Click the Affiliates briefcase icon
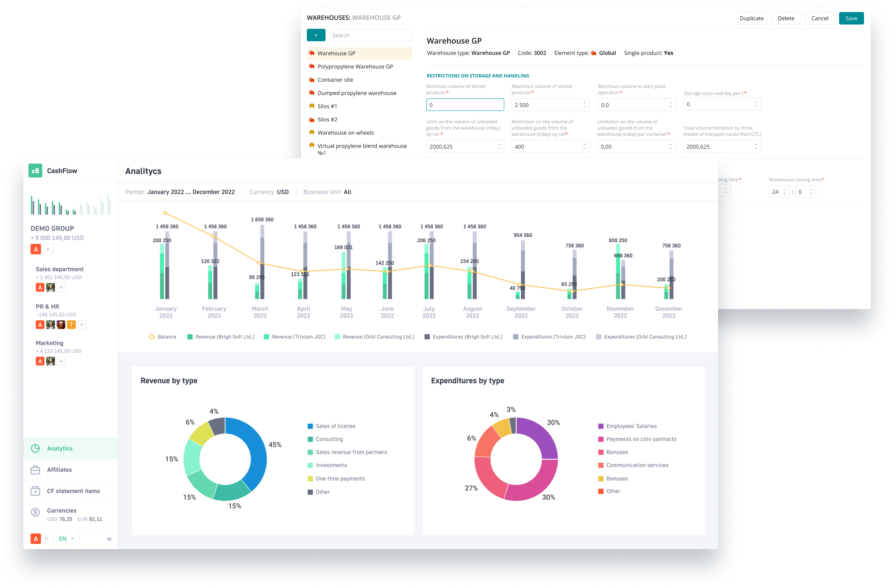Viewport: 894px width, 588px height. pyautogui.click(x=35, y=470)
